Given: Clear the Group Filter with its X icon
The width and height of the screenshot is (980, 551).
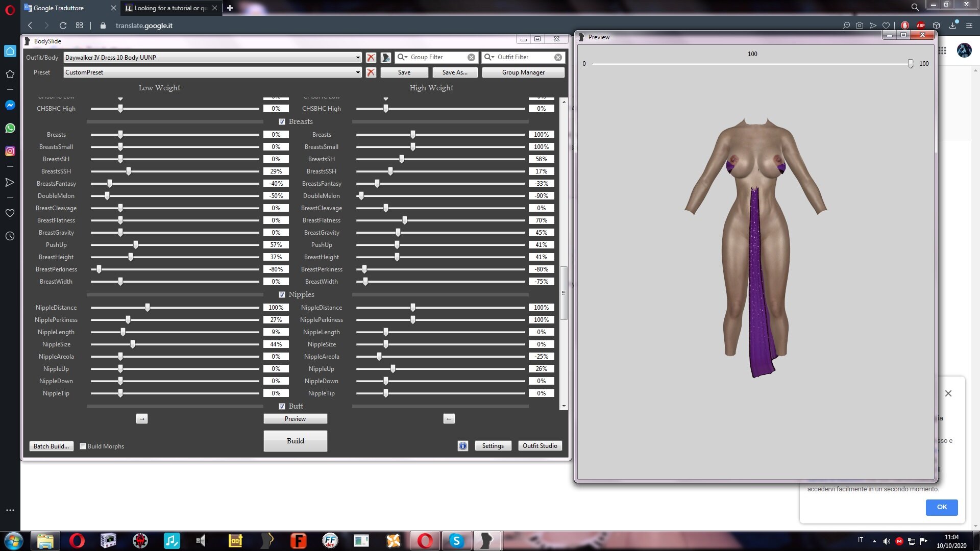Looking at the screenshot, I should (x=472, y=58).
